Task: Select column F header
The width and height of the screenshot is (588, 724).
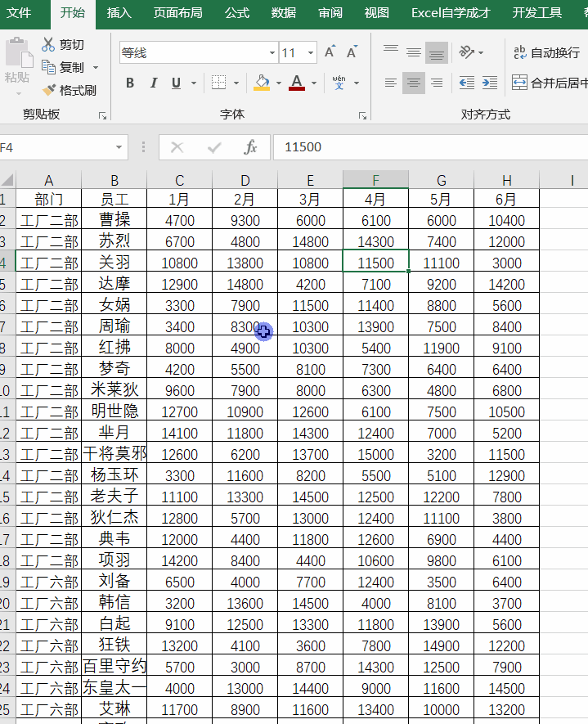Action: tap(375, 180)
